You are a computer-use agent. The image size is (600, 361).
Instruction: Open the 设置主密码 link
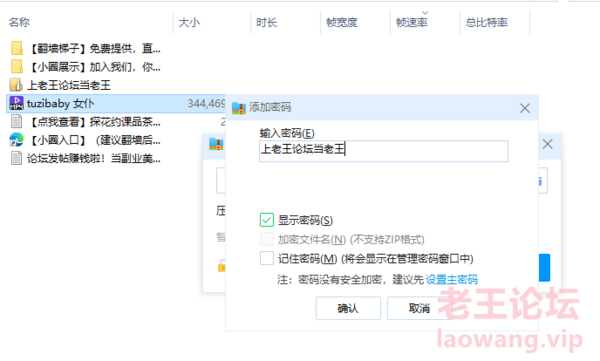coord(452,279)
